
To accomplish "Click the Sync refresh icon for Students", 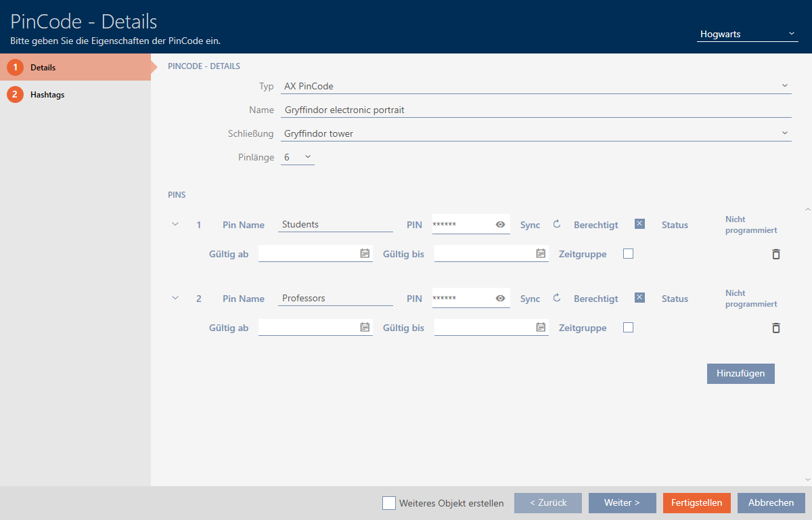I will click(557, 225).
